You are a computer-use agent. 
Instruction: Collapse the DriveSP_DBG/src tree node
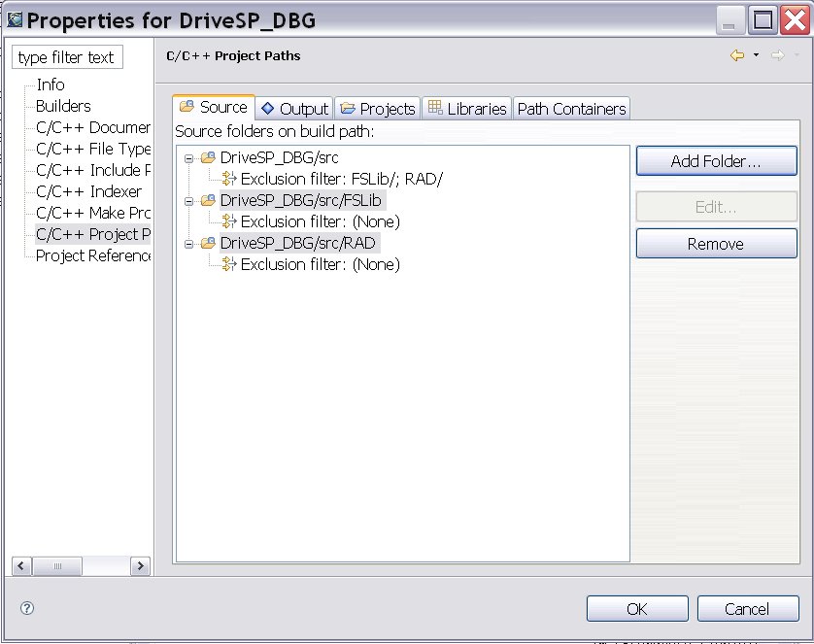[x=189, y=158]
